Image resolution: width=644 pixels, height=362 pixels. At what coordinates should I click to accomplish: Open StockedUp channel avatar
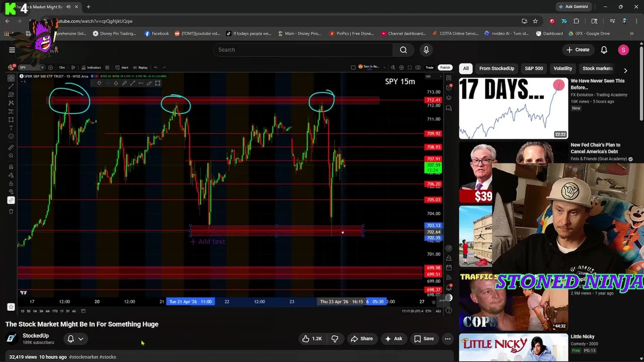coord(12,338)
